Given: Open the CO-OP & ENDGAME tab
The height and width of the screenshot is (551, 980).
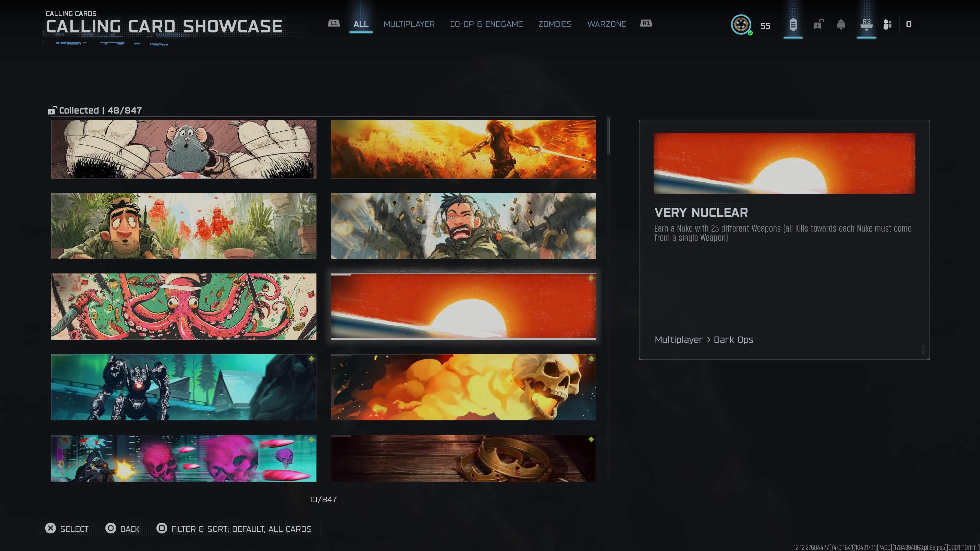Looking at the screenshot, I should point(486,24).
